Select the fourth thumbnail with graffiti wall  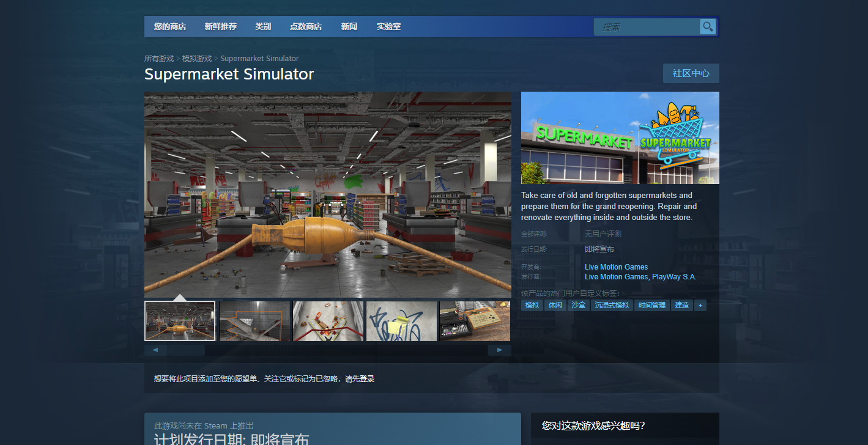coord(401,321)
